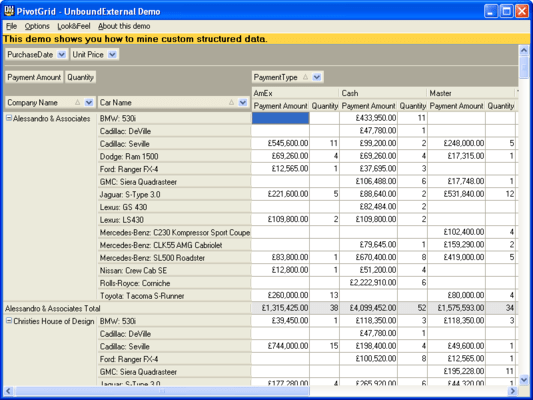Screen dimensions: 533x400
Task: Open the Options menu
Action: [37, 26]
